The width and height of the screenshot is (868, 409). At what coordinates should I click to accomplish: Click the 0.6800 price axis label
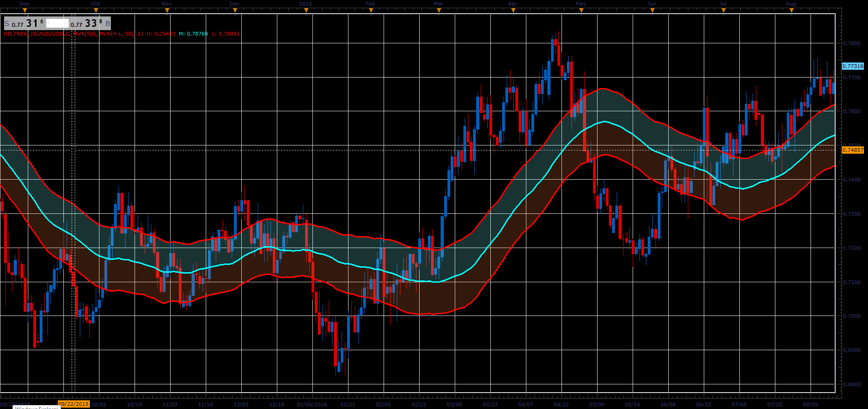(x=852, y=384)
